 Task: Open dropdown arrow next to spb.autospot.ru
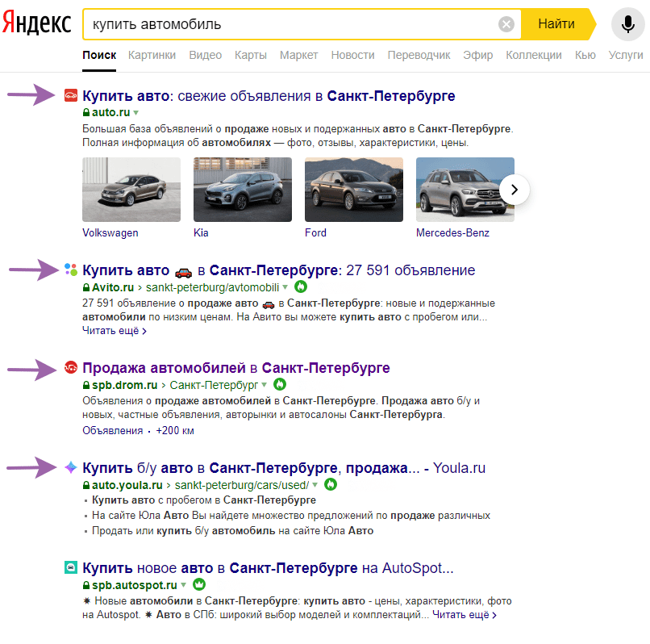[x=184, y=585]
